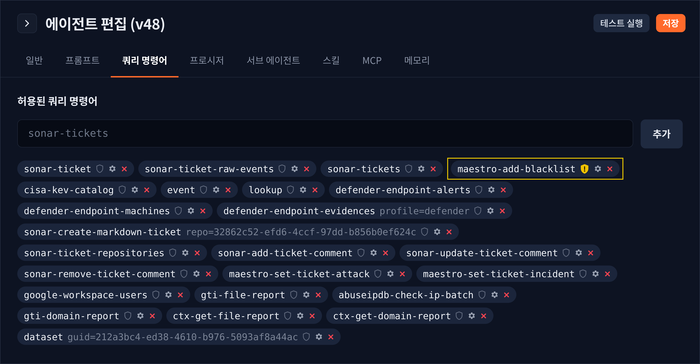Remove maestro-set-ticket-incident chip
This screenshot has width=700, height=364.
[607, 274]
